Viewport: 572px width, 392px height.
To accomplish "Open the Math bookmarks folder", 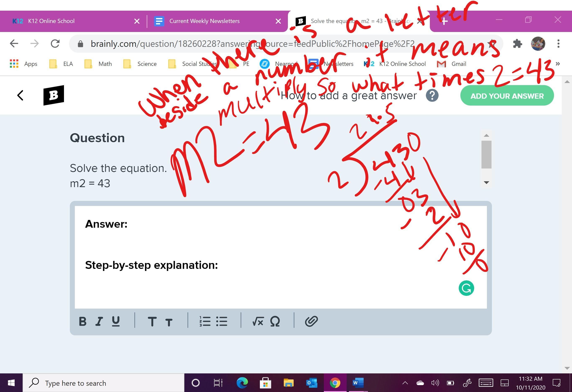I will coord(98,64).
